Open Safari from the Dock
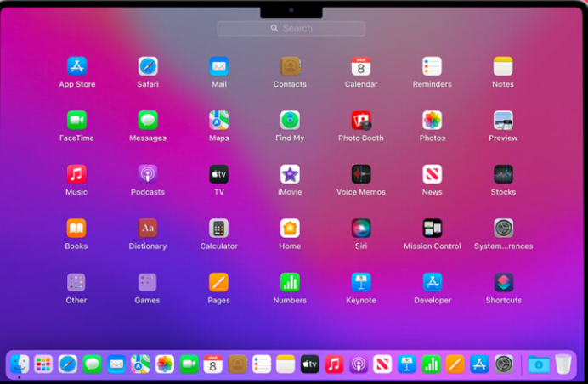The height and width of the screenshot is (384, 588). 68,364
